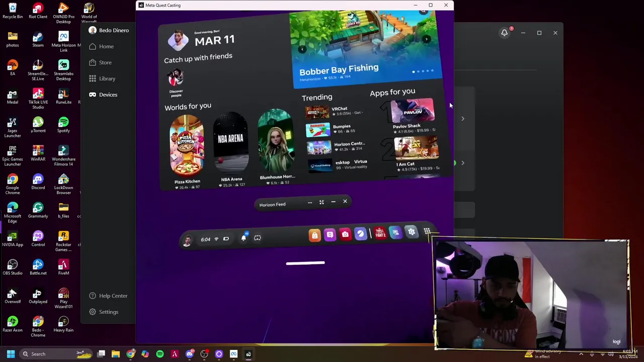
Task: Launch Thrill of the Fight 2 from the dock
Action: click(380, 233)
